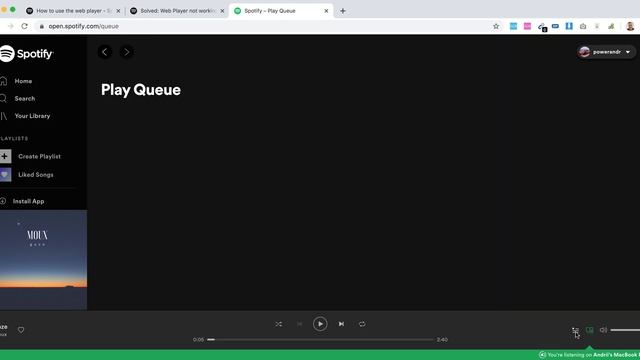Click the browser profile avatar
Screen dimensions: 640x360
pos(630,26)
